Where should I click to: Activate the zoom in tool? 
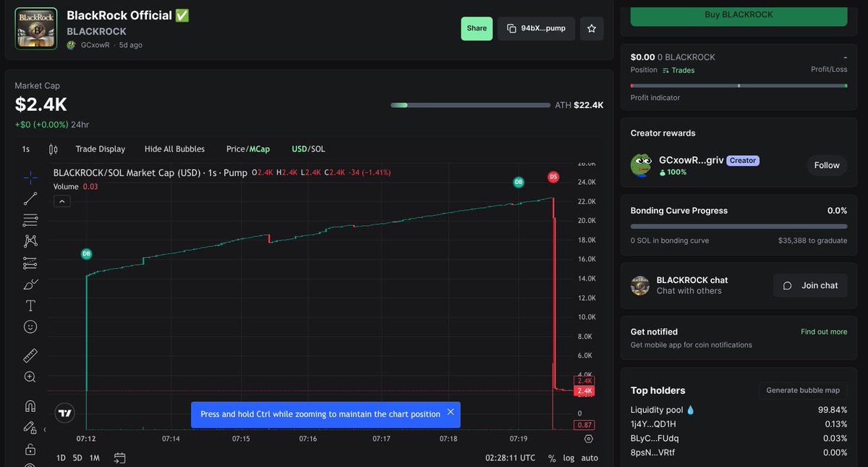tap(30, 376)
